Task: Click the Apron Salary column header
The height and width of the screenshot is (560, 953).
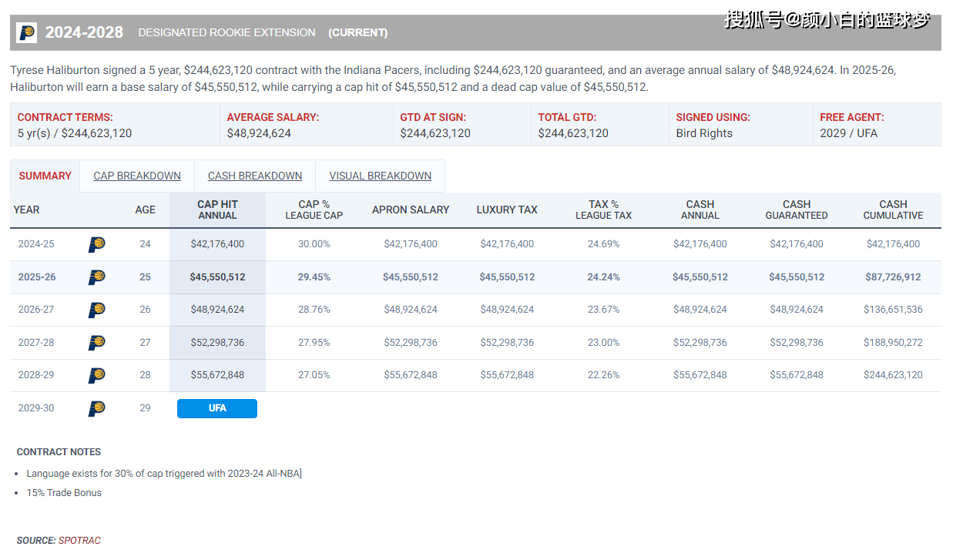Action: pos(411,210)
